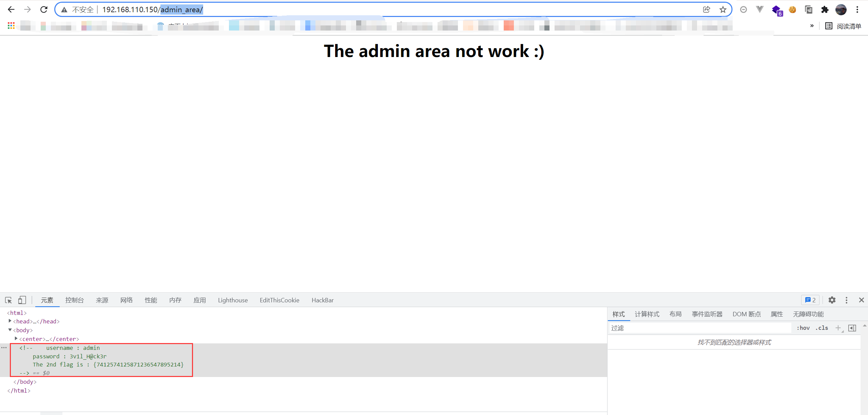Switch to the 控制台 console tab

(x=74, y=300)
